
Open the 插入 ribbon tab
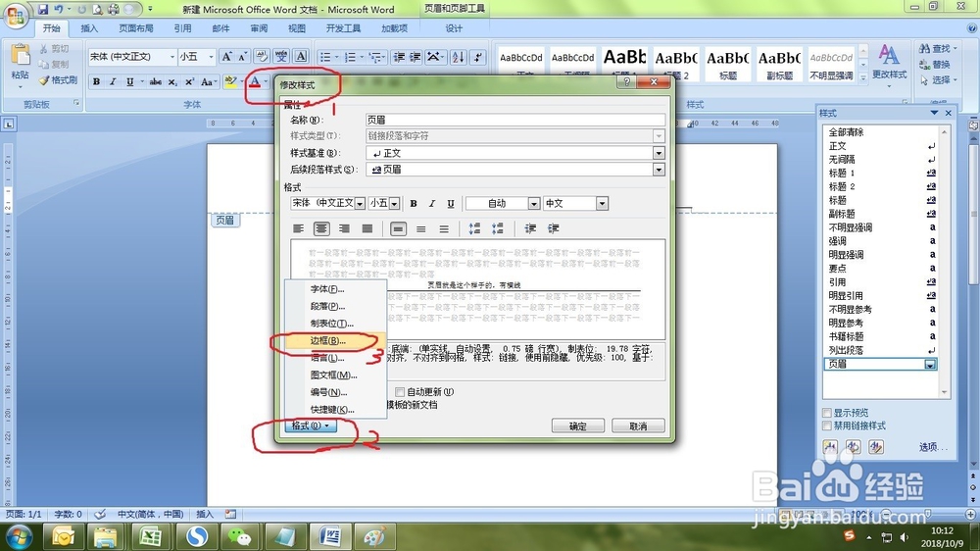point(89,28)
